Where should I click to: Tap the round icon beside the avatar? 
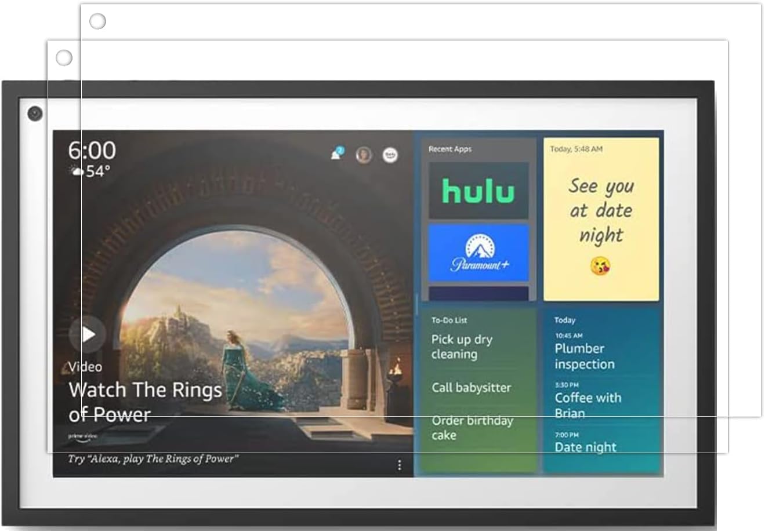[390, 155]
